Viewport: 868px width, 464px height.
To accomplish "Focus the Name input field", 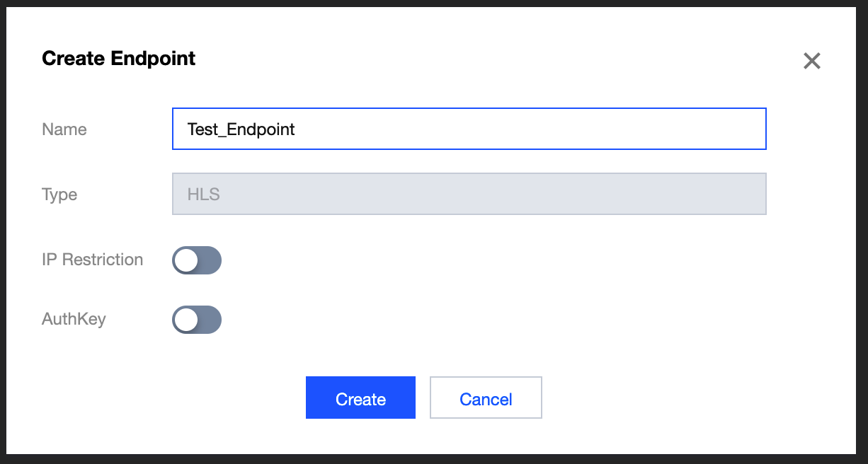I will pyautogui.click(x=469, y=129).
